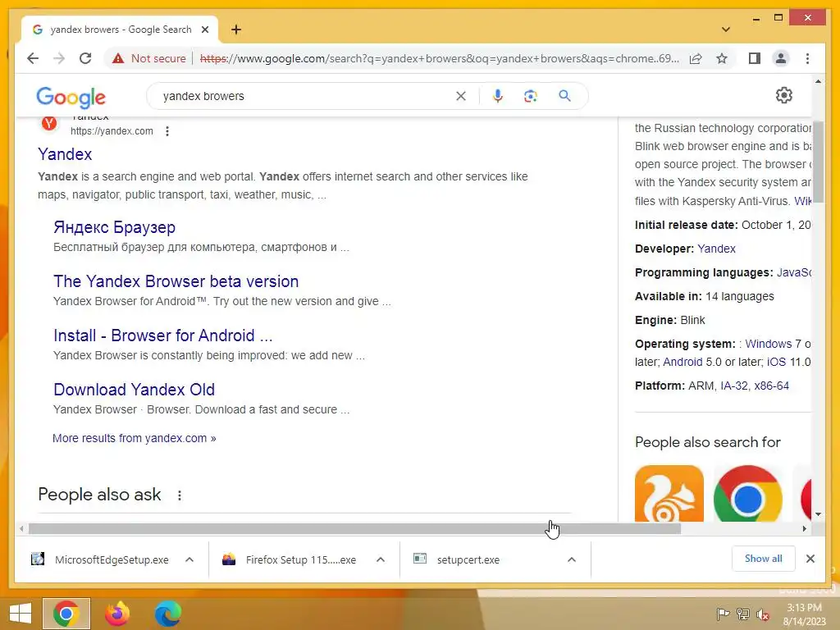
Task: Click the Yandex favicon on result
Action: click(x=49, y=123)
